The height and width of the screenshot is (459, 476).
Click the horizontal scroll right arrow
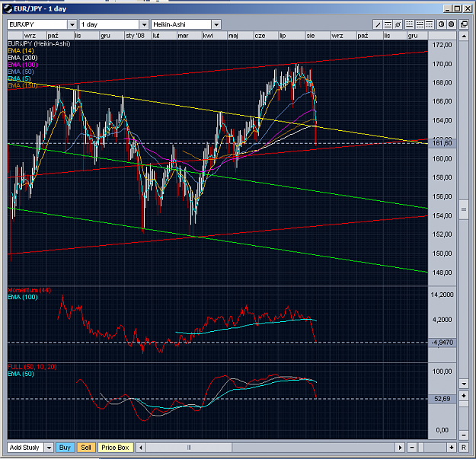point(400,448)
